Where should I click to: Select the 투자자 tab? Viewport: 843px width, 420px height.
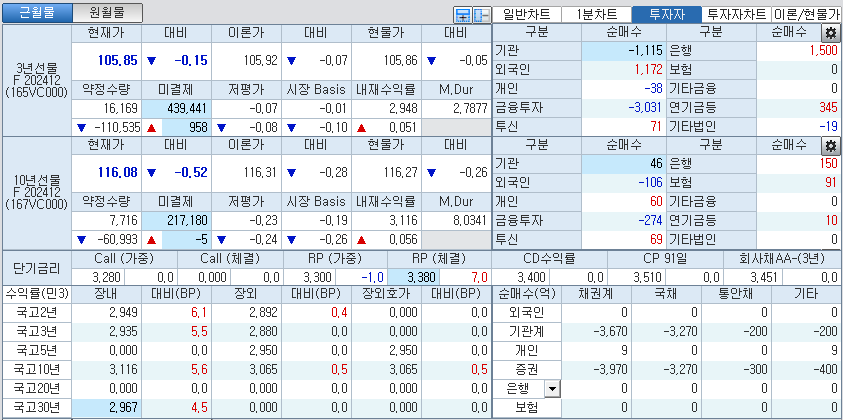pos(667,15)
